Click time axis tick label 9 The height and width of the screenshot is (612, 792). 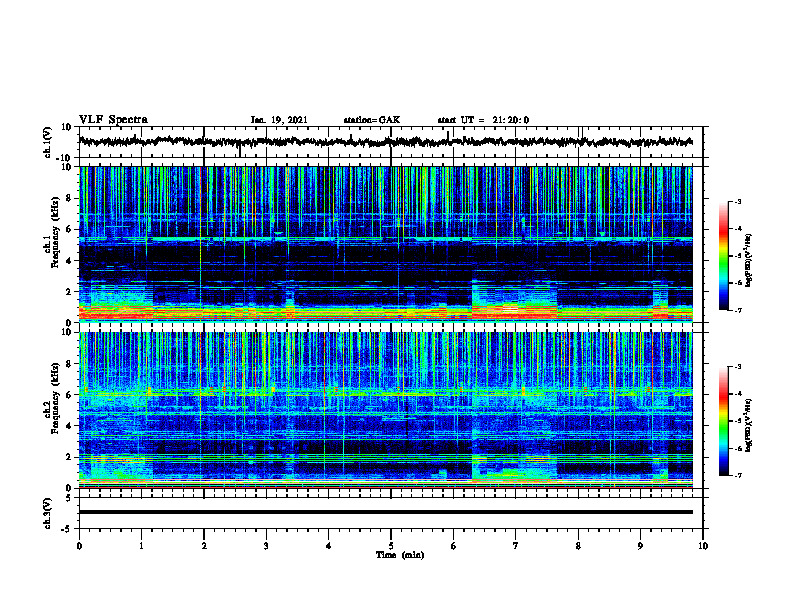640,546
